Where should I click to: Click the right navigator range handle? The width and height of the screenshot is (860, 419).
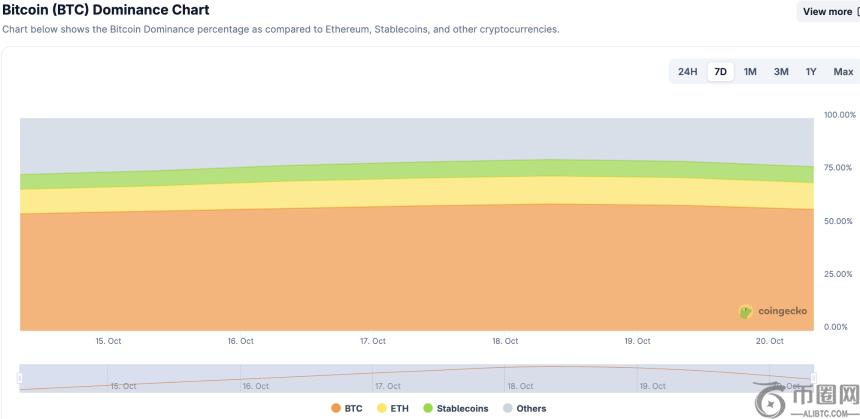pyautogui.click(x=813, y=378)
